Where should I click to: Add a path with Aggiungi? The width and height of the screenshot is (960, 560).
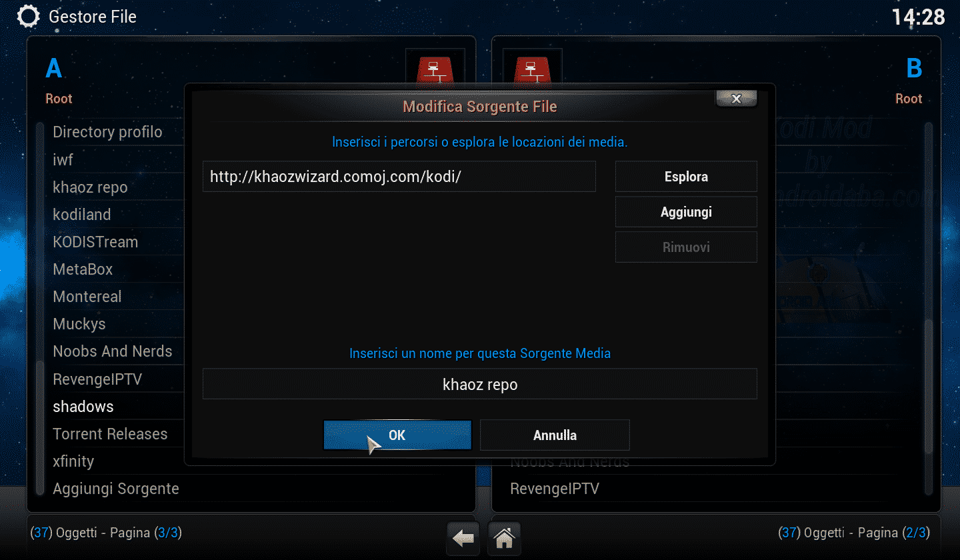pyautogui.click(x=686, y=212)
